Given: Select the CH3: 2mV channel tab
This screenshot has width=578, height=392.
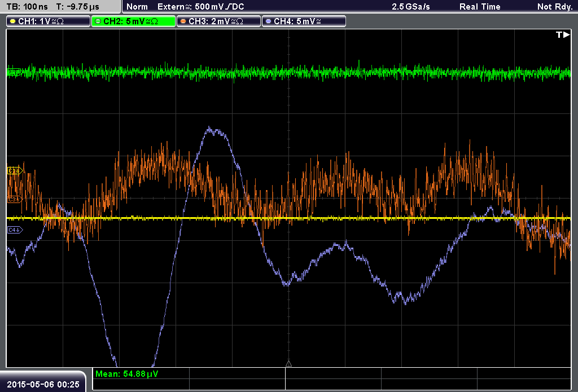Looking at the screenshot, I should point(218,21).
